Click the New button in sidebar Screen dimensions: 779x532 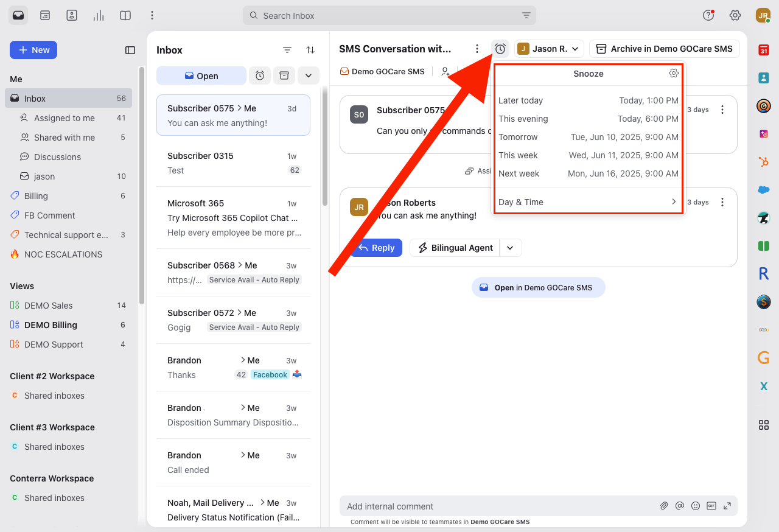click(x=33, y=50)
